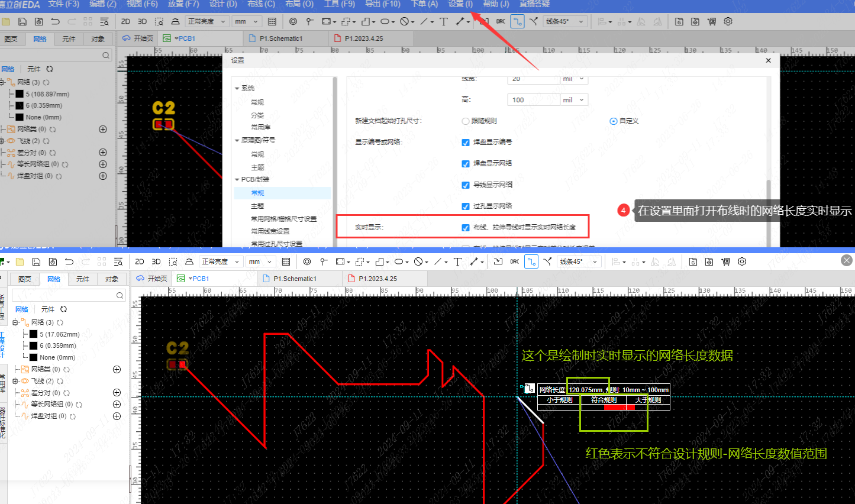
Task: Click the zoom-to-selection icon in the lower window toolbar
Action: pyautogui.click(x=173, y=261)
